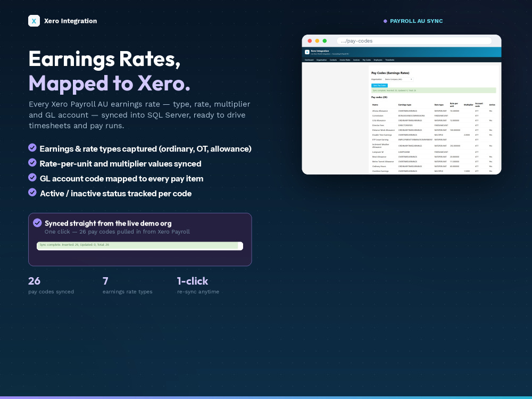
Task: Click the Xero logo in the browser app header
Action: pos(307,52)
